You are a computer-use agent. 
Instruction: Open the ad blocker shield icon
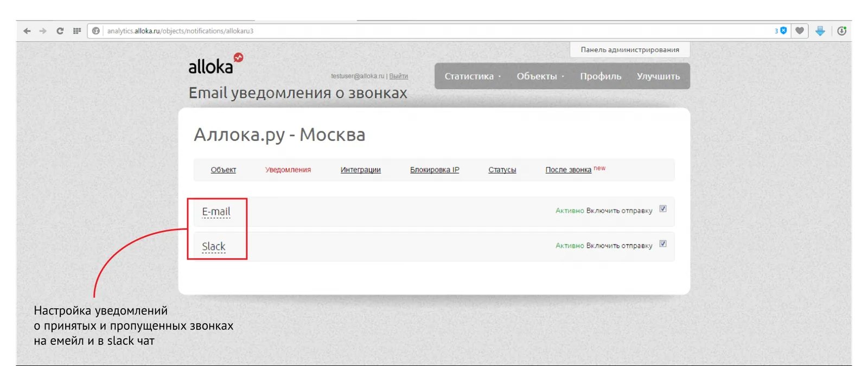783,31
